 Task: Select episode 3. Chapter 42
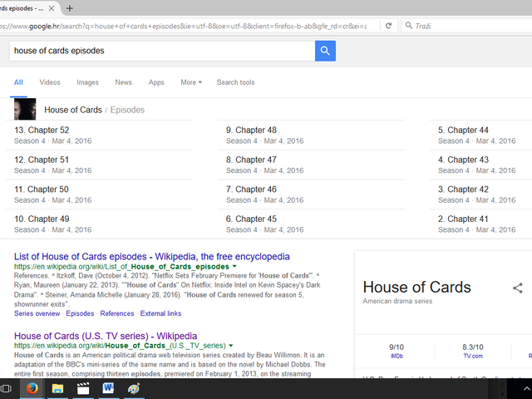click(x=481, y=194)
